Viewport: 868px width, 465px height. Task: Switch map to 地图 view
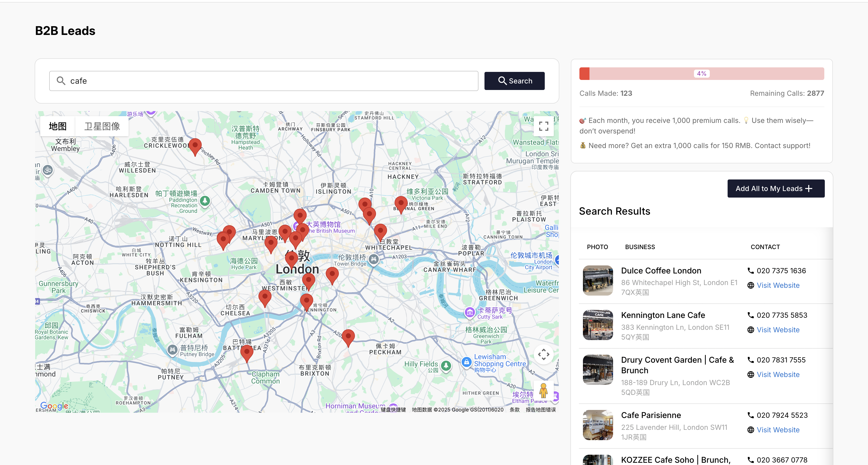point(58,126)
